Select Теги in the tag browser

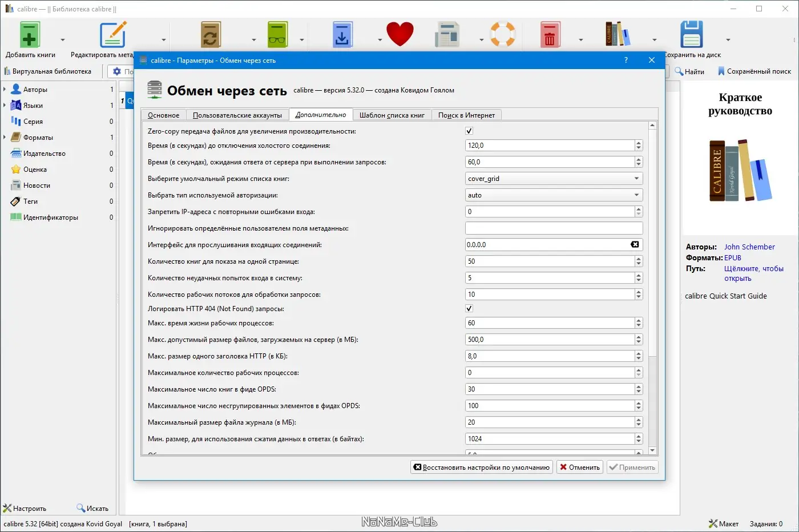point(30,201)
